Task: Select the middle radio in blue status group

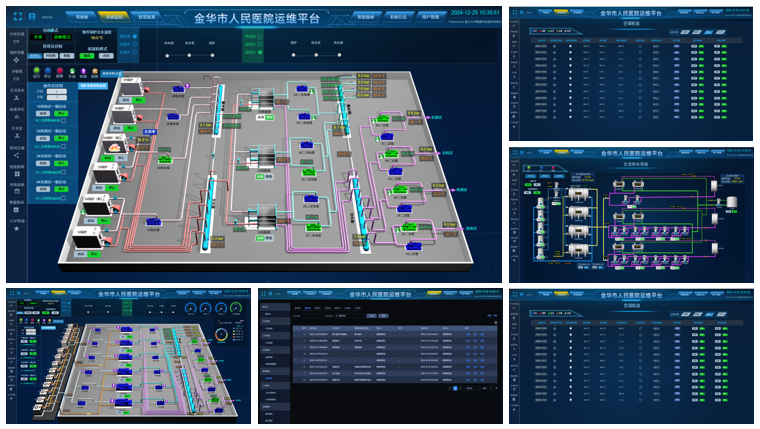Action: pos(135,44)
